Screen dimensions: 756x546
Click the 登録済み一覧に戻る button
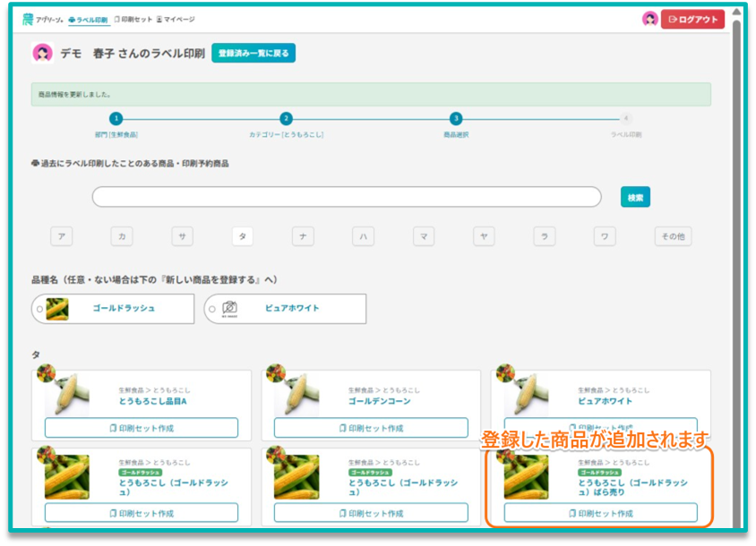253,54
